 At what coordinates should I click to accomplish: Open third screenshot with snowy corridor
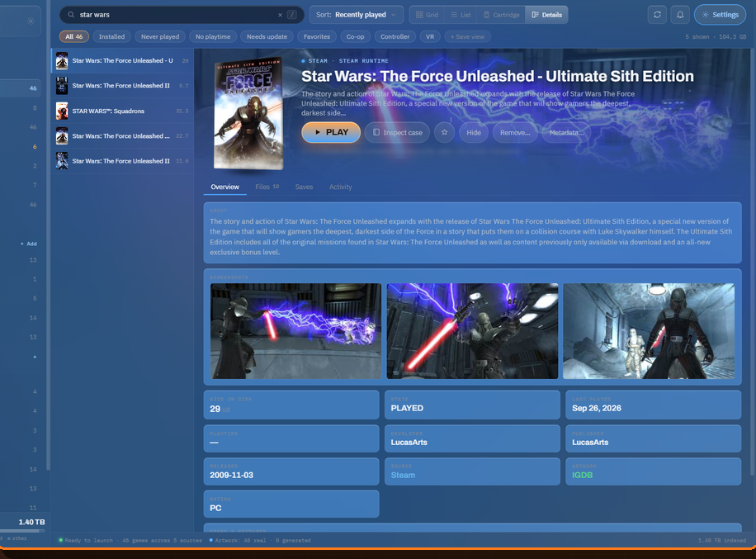pyautogui.click(x=649, y=331)
